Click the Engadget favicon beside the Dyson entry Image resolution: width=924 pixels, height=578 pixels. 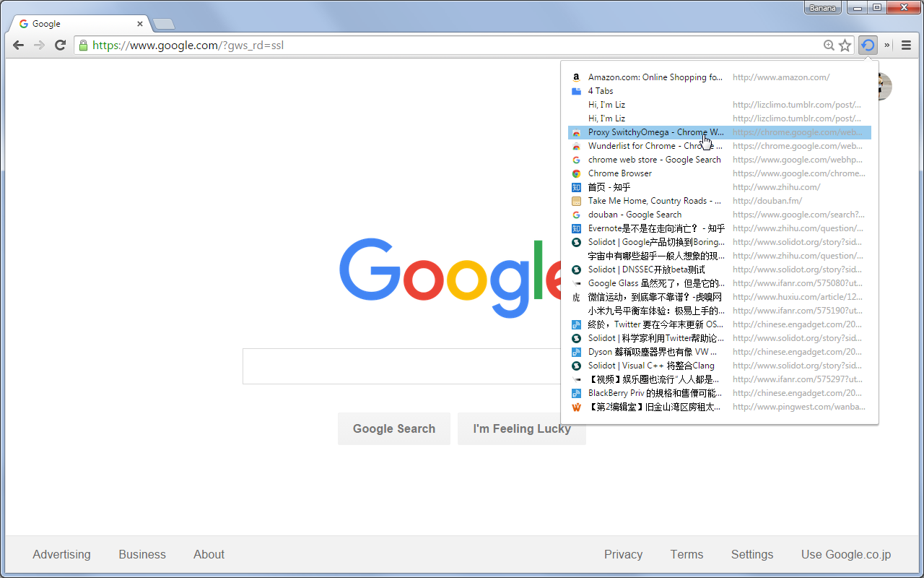(x=576, y=351)
